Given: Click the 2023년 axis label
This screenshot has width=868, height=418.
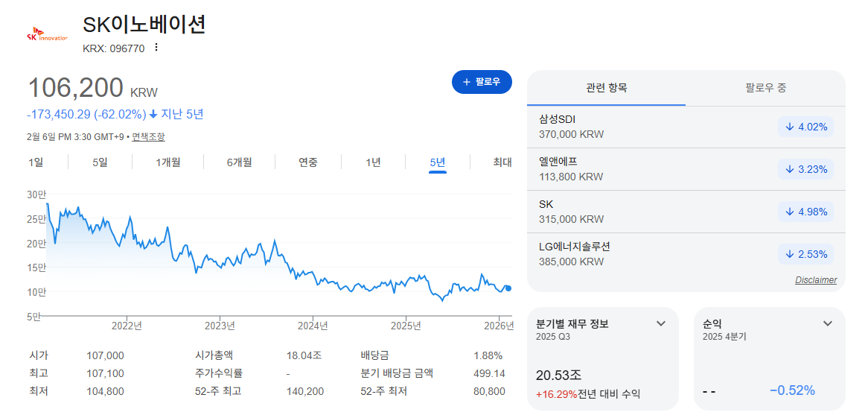Looking at the screenshot, I should tap(220, 326).
